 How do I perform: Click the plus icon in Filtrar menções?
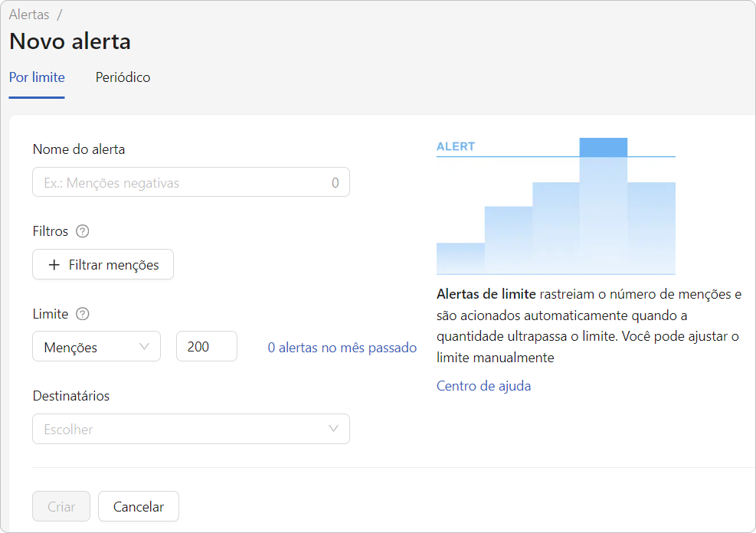[54, 264]
